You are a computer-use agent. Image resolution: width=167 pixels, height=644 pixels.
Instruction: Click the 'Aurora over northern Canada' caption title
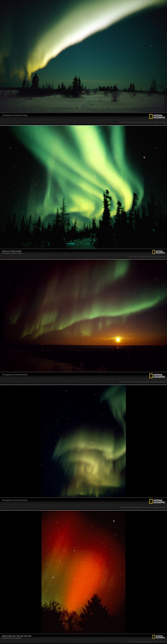click(11, 251)
